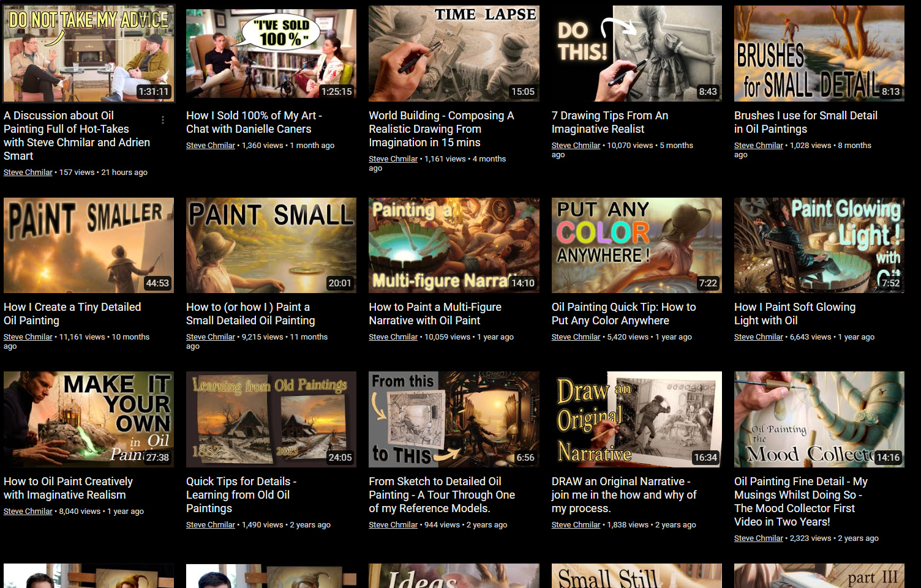Select the '1,360 views • 1 month ago' text
Image resolution: width=921 pixels, height=588 pixels.
pos(288,146)
